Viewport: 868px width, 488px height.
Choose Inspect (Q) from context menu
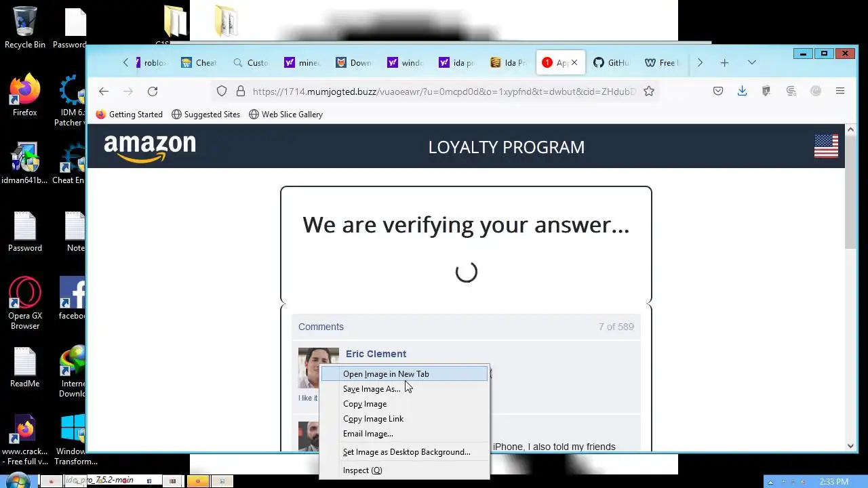tap(404, 470)
